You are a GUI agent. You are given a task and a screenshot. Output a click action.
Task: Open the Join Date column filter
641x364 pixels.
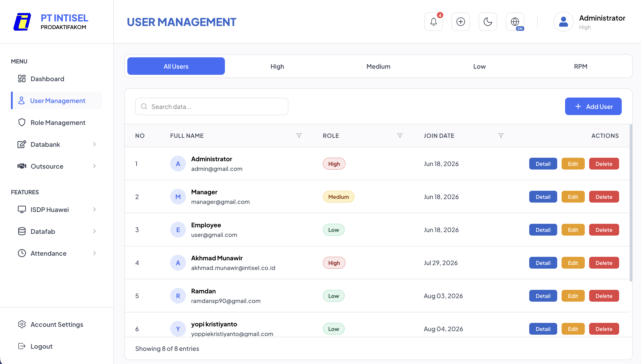pyautogui.click(x=501, y=135)
